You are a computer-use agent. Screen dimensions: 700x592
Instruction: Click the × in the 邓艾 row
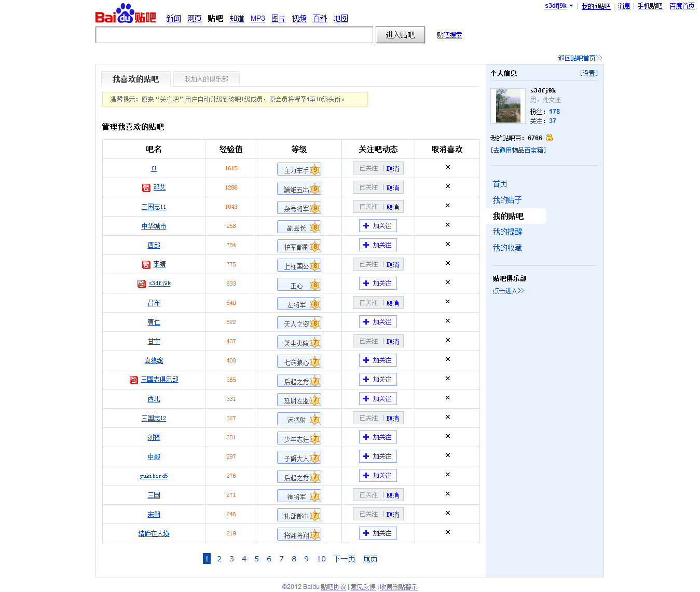point(447,186)
